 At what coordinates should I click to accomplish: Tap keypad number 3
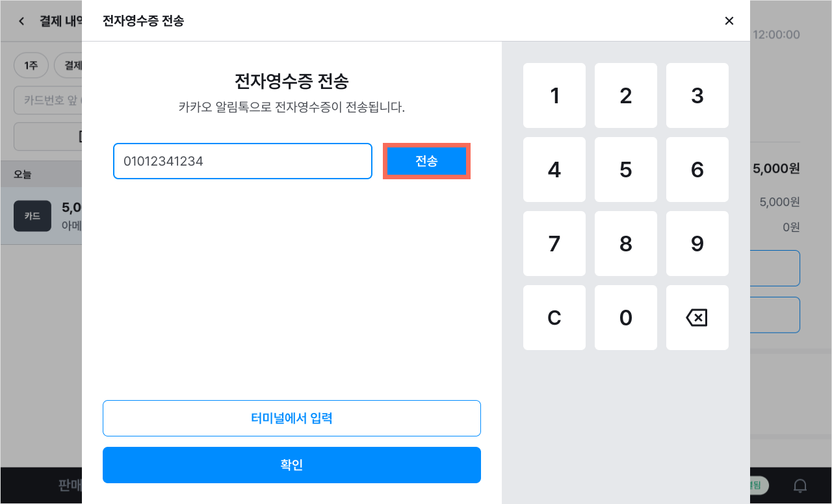click(x=697, y=95)
